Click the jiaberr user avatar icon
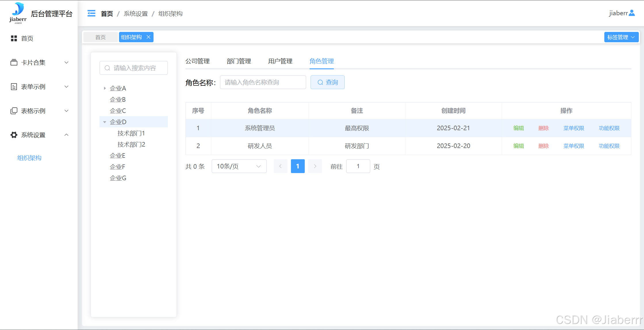 click(x=632, y=13)
